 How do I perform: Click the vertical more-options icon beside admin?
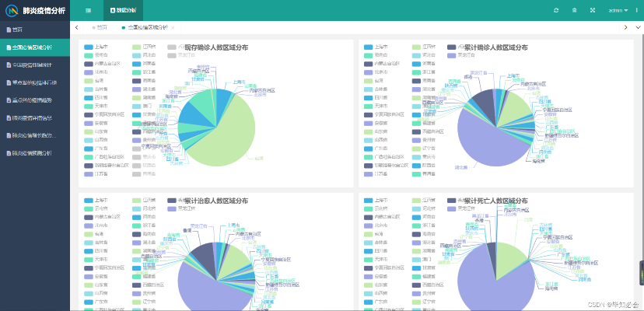(636, 10)
